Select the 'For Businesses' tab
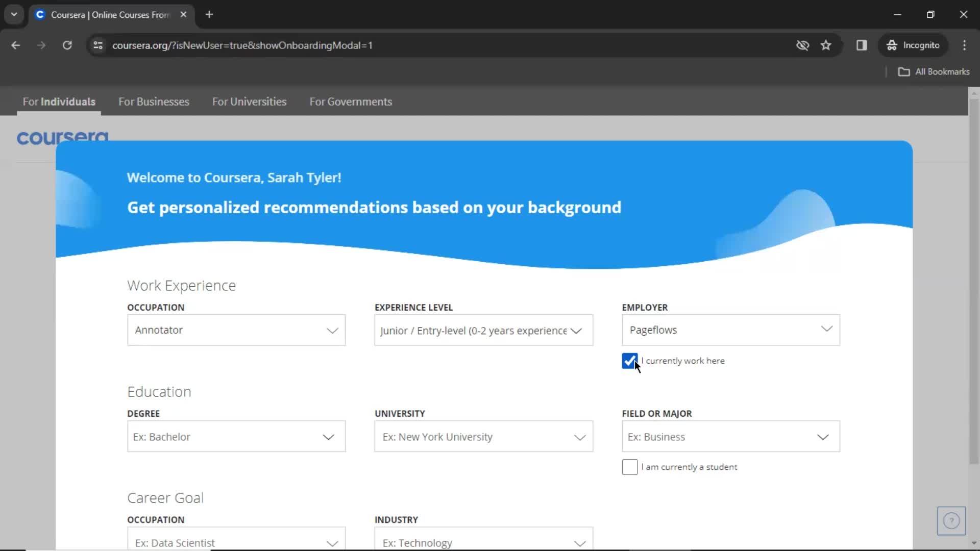Image resolution: width=980 pixels, height=551 pixels. [x=154, y=102]
